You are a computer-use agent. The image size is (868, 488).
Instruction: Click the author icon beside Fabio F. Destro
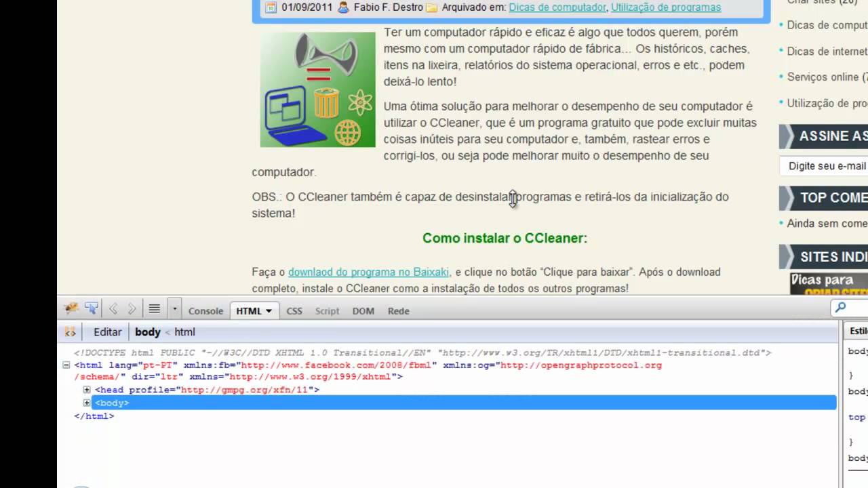(343, 7)
